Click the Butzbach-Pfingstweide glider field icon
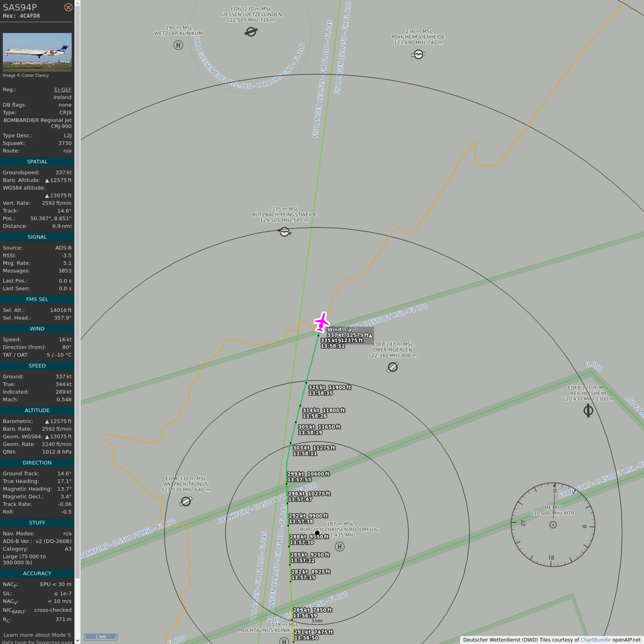Viewport: 644px width, 644px height. (x=284, y=232)
